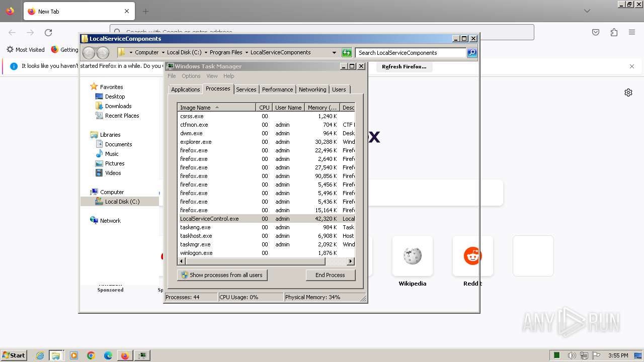Viewport: 644px width, 362px height.
Task: Switch to the Users tab
Action: pyautogui.click(x=339, y=89)
